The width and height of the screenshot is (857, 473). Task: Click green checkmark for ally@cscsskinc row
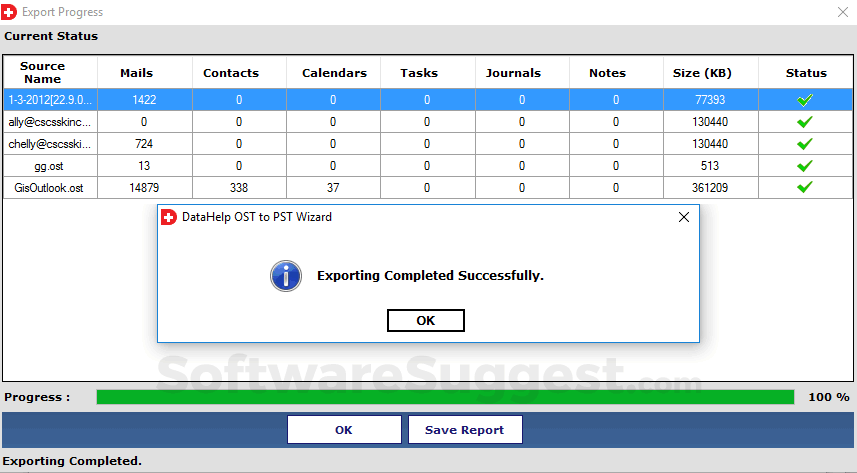805,122
